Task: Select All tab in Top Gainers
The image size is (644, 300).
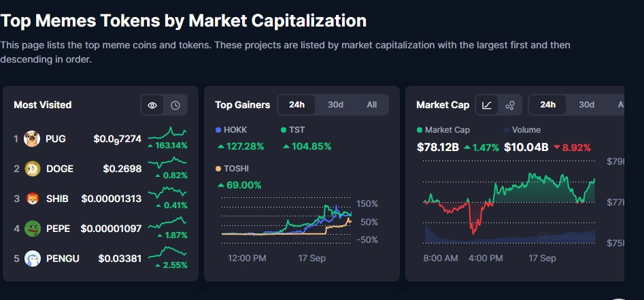Action: tap(371, 105)
